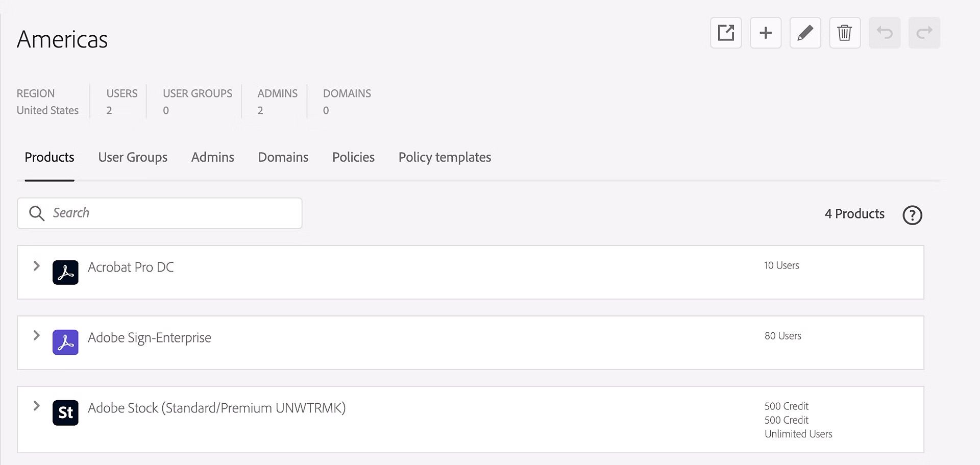Screen dimensions: 980x465
Task: Expand the Adobe Sign-Enterprise row
Action: 36,335
